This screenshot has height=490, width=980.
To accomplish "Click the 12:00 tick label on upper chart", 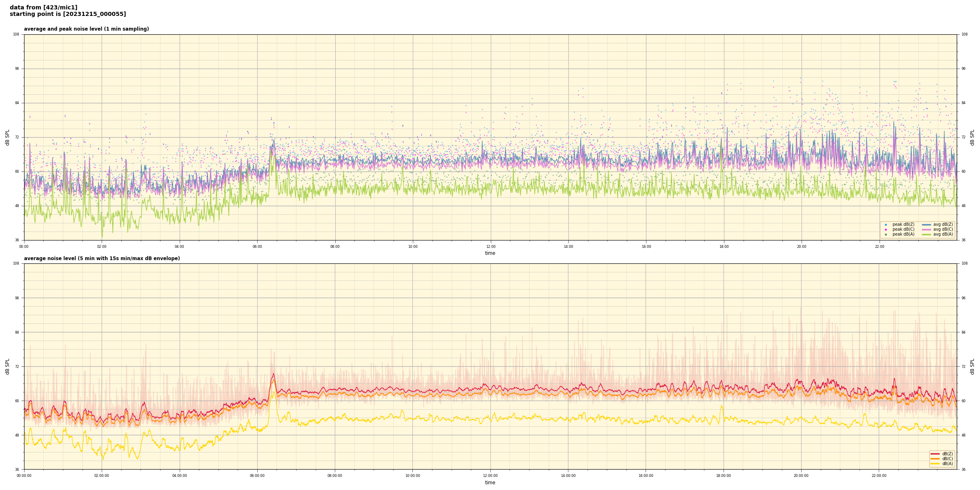I will [x=490, y=247].
